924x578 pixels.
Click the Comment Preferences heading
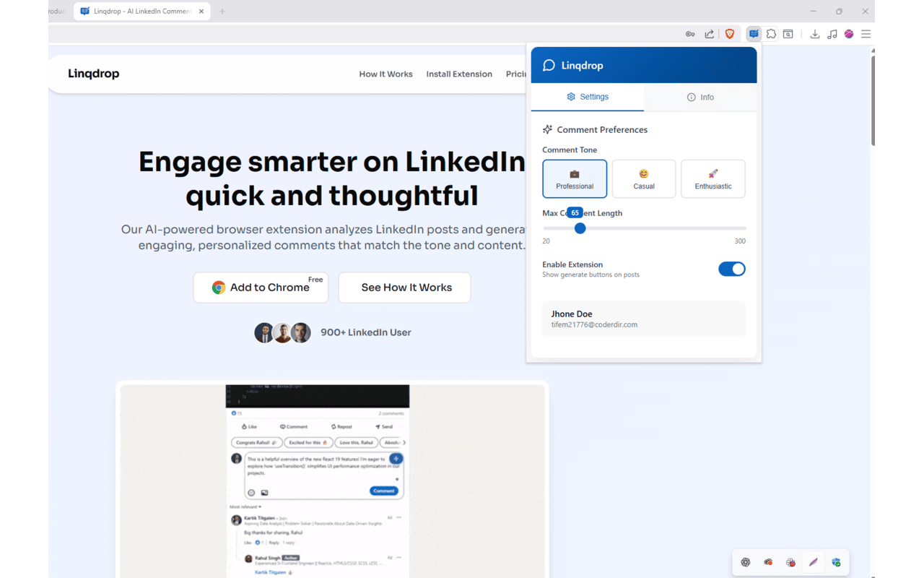[602, 130]
